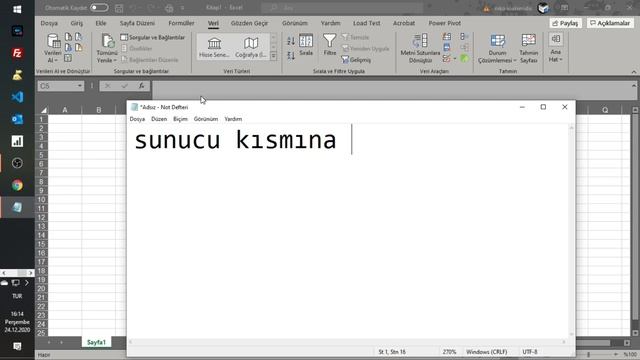Screen dimensions: 640x360
Task: Select the Sayfa1 sheet tab
Action: [96, 342]
